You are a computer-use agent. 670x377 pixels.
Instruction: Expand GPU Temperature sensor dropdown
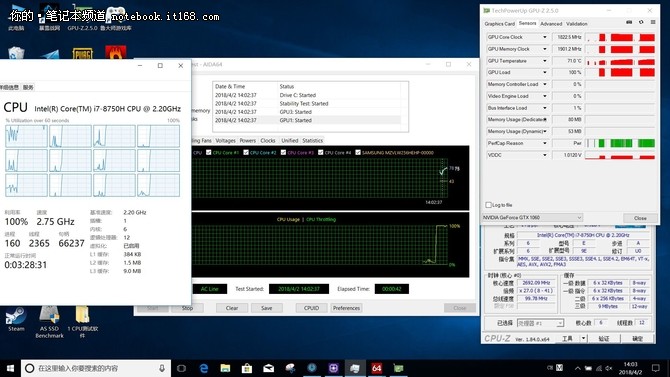(x=544, y=61)
